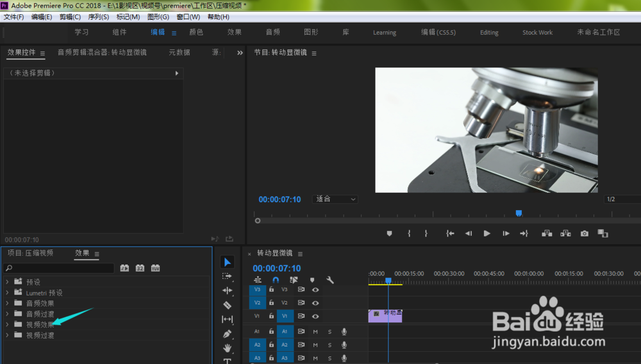The height and width of the screenshot is (364, 641).
Task: Click the Mark Out button
Action: pos(426,234)
